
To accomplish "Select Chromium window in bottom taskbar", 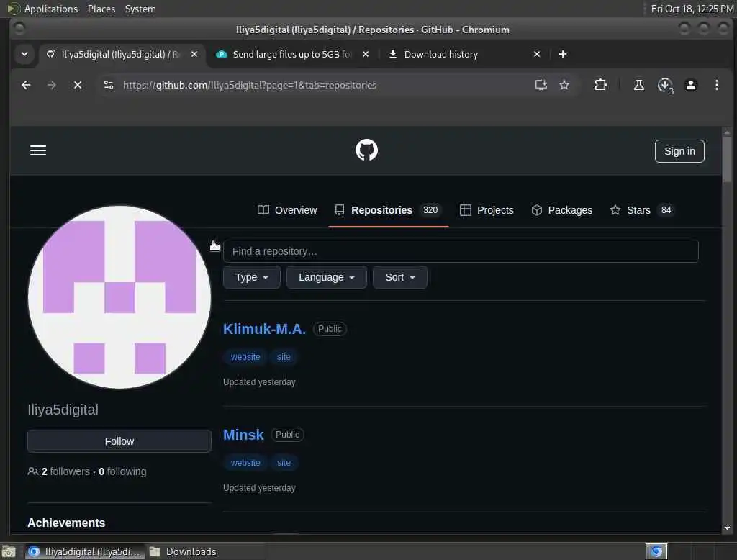I will click(85, 551).
